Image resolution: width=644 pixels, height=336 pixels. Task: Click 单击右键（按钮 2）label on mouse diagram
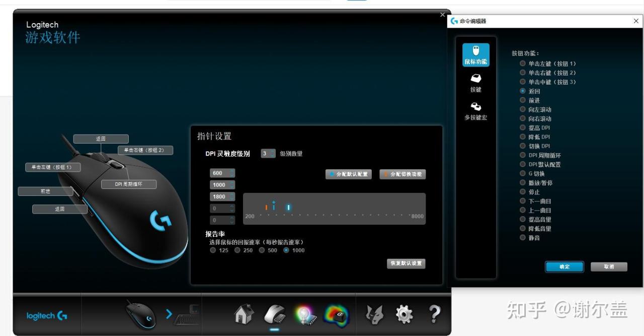point(145,150)
